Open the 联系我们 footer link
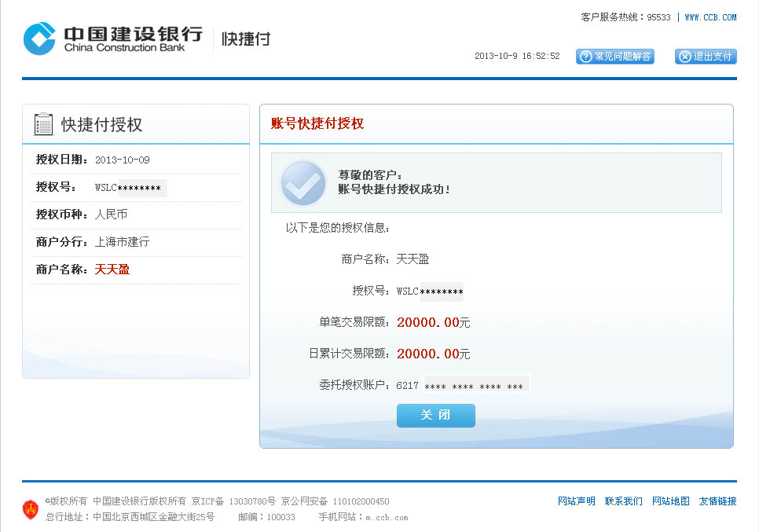 [x=624, y=501]
